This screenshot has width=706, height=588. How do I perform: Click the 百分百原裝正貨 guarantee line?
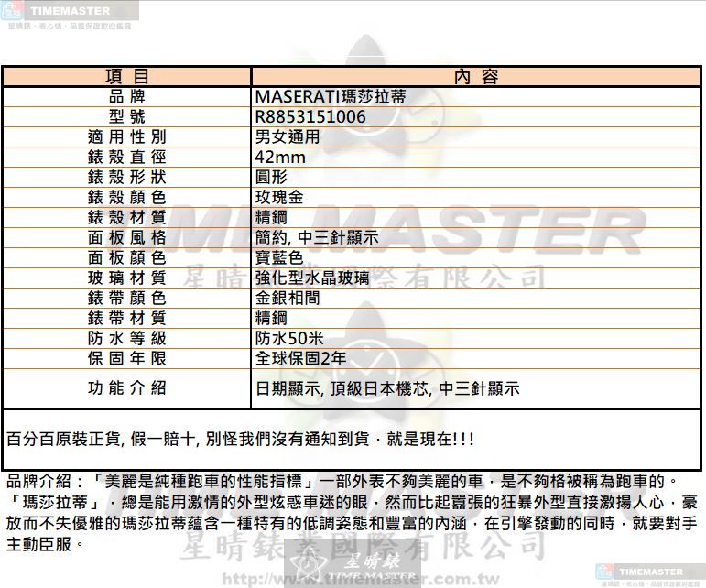coord(240,439)
